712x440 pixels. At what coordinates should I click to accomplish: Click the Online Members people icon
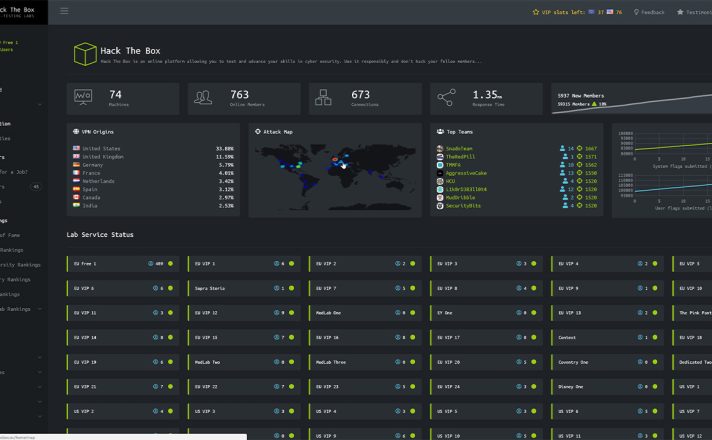coord(203,97)
